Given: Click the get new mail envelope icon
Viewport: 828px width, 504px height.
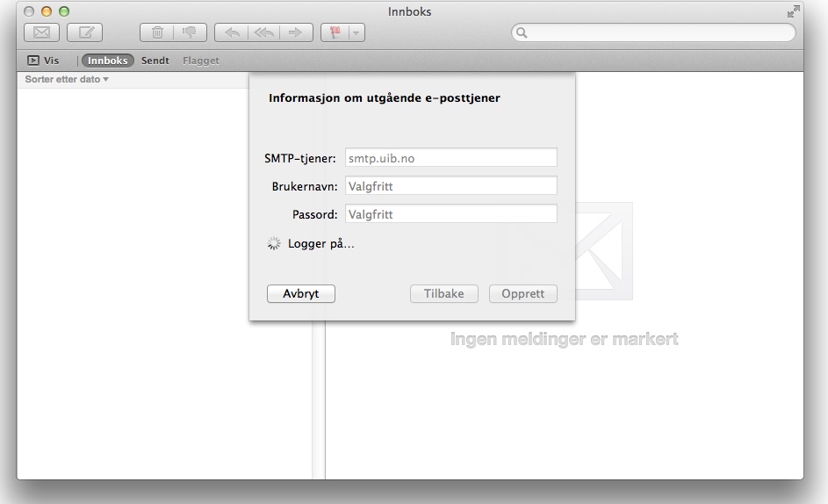Looking at the screenshot, I should point(42,33).
